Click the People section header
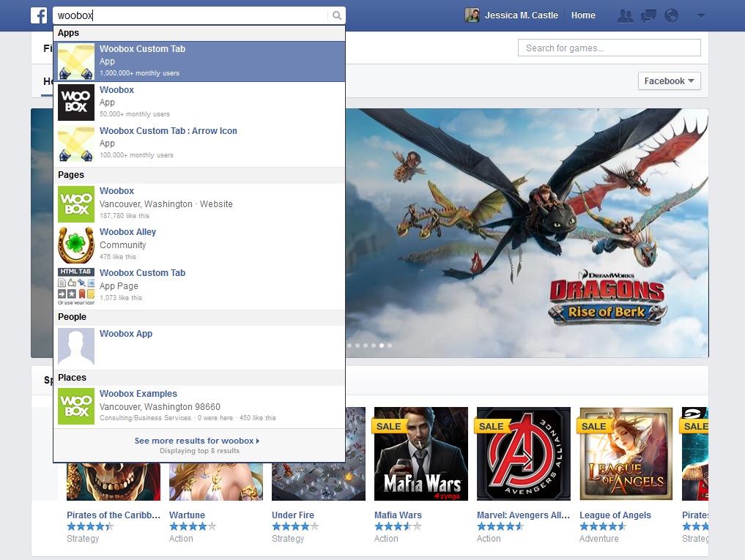745x560 pixels. 199,317
